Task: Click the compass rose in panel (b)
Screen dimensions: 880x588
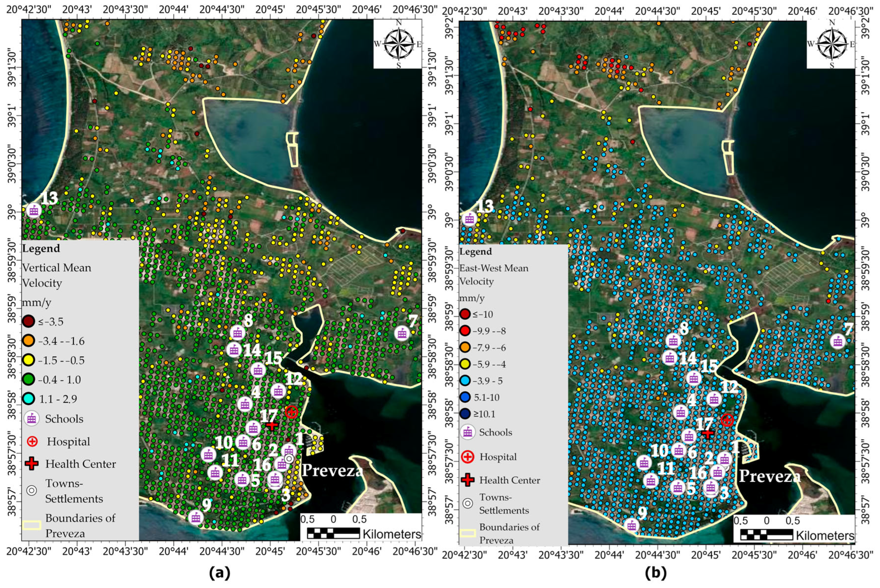Action: coord(832,44)
